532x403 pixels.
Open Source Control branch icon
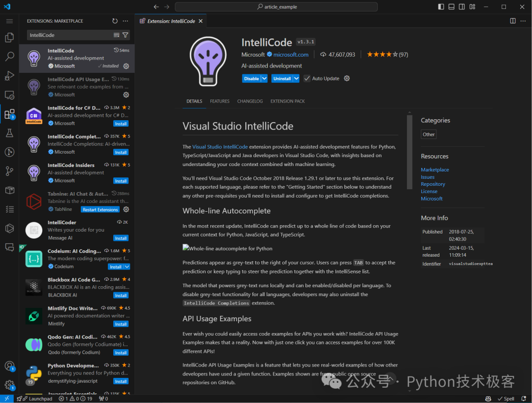[9, 171]
